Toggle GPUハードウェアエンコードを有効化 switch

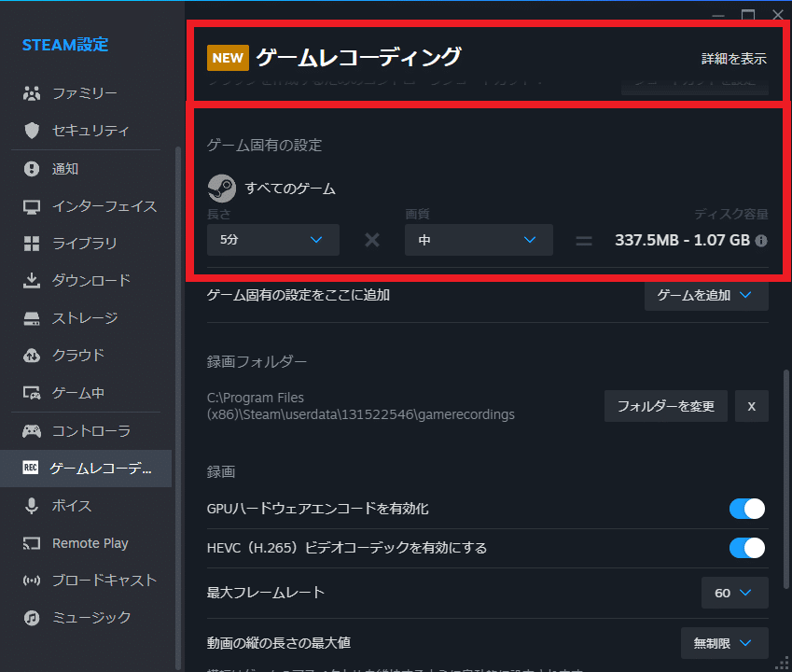point(747,509)
